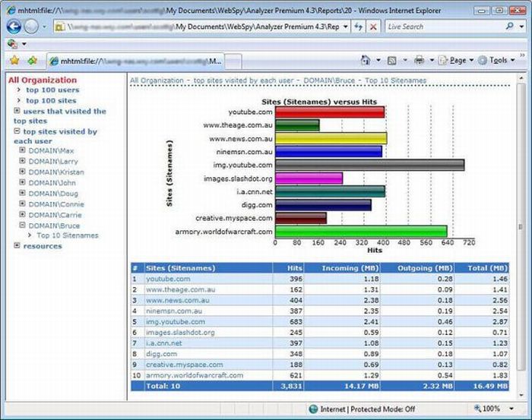This screenshot has height=420, width=532.
Task: Click the red Stop loading icon
Action: click(373, 27)
